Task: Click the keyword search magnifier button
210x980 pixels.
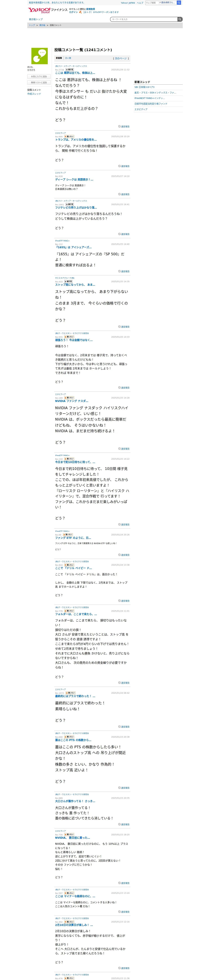Action: click(x=180, y=19)
